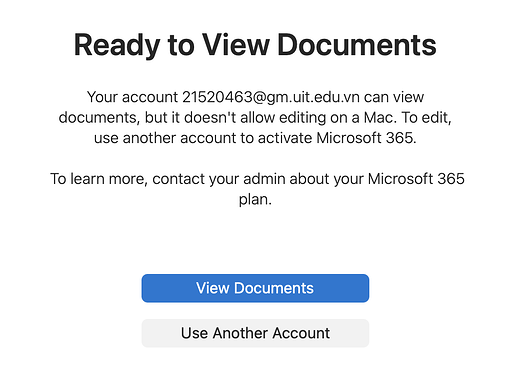Image resolution: width=517 pixels, height=367 pixels.
Task: Click the blue View Documents button
Action: pos(255,288)
